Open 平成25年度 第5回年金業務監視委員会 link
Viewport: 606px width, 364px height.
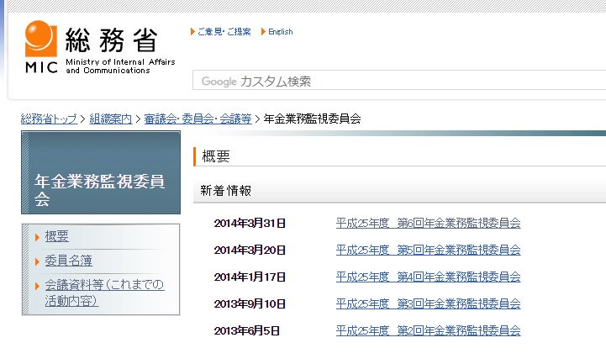pos(428,250)
